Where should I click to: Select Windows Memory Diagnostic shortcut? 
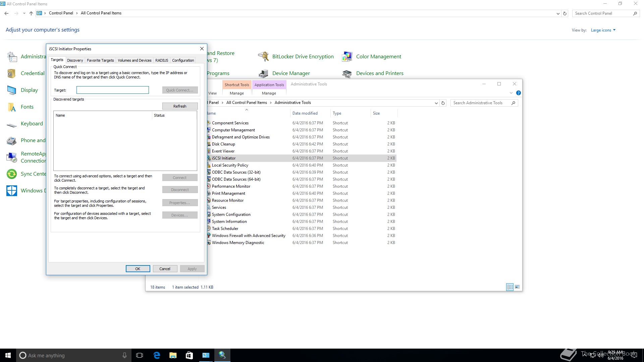(x=238, y=243)
